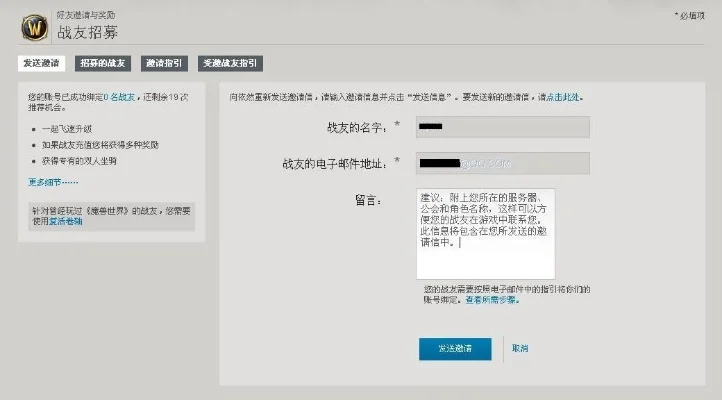Click the 点击此处 link
The height and width of the screenshot is (400, 722).
(x=563, y=97)
